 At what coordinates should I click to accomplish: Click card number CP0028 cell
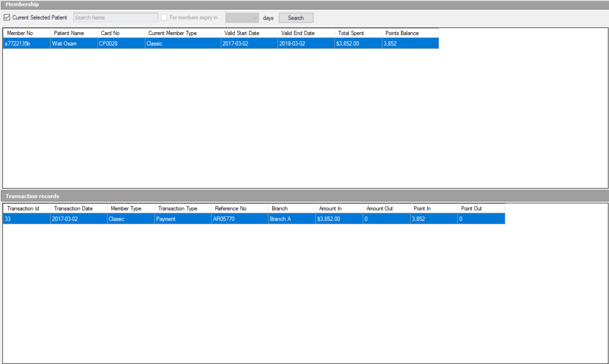pos(121,43)
